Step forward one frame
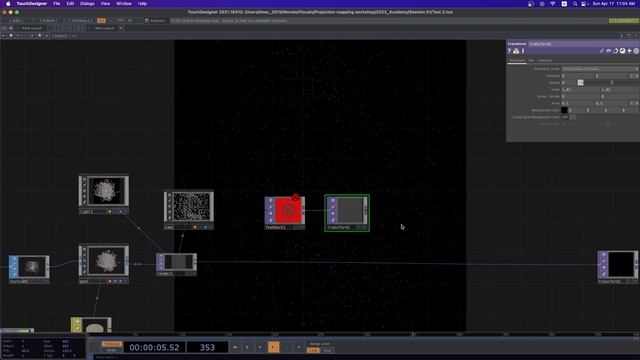The width and height of the screenshot is (640, 360). point(299,347)
